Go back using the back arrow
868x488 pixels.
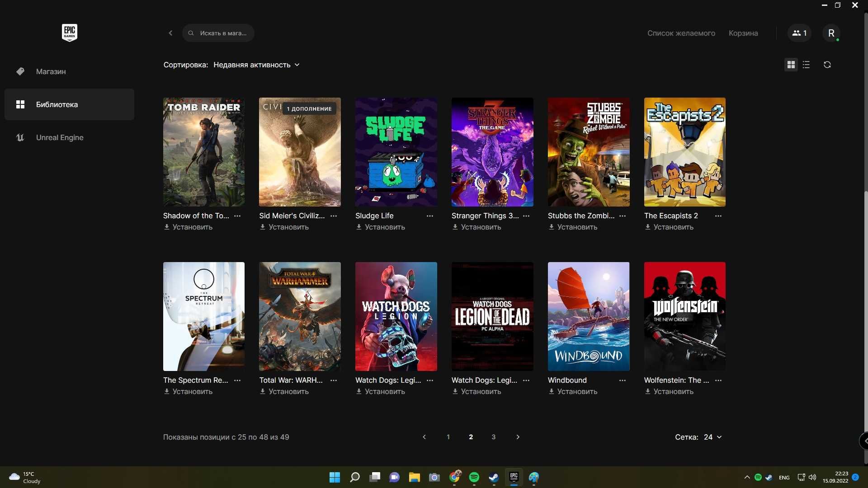170,33
